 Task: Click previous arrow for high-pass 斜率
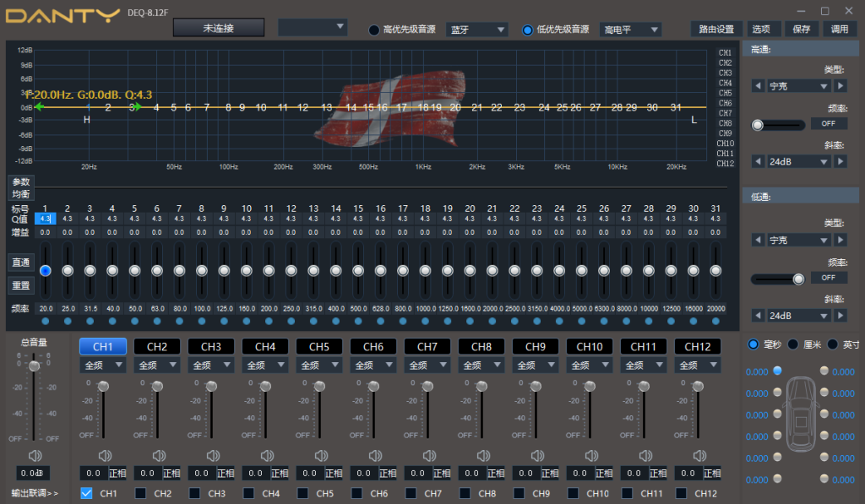758,161
